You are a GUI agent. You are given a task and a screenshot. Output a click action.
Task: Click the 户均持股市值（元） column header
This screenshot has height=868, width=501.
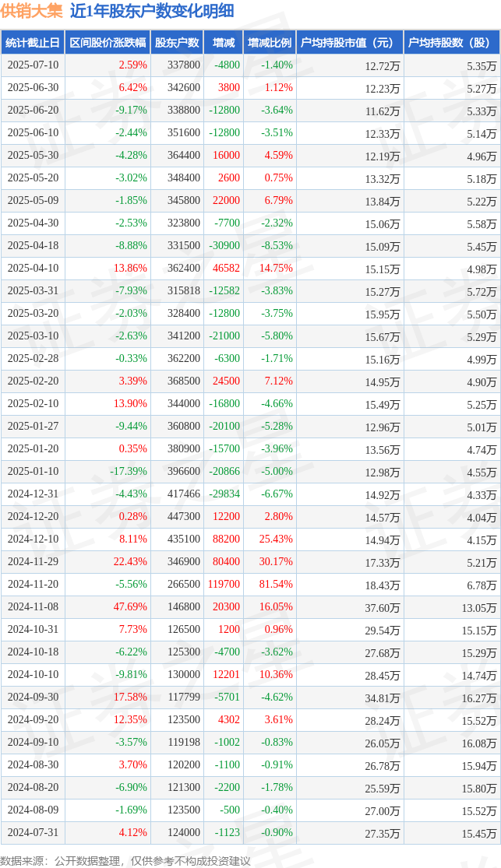(x=350, y=43)
